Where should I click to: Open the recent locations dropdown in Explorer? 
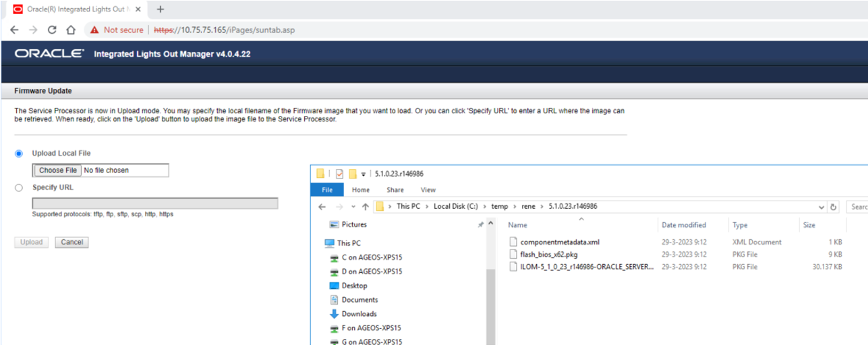coord(352,207)
